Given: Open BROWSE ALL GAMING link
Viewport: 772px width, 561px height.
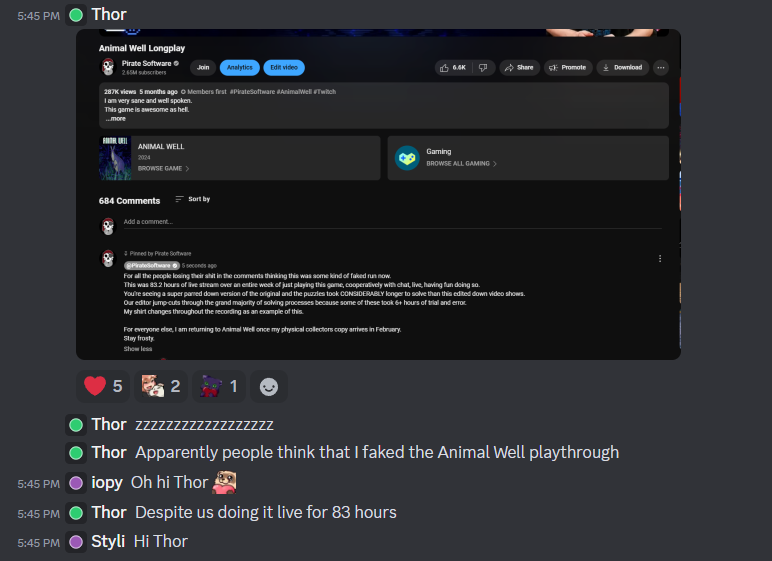Looking at the screenshot, I should click(461, 164).
